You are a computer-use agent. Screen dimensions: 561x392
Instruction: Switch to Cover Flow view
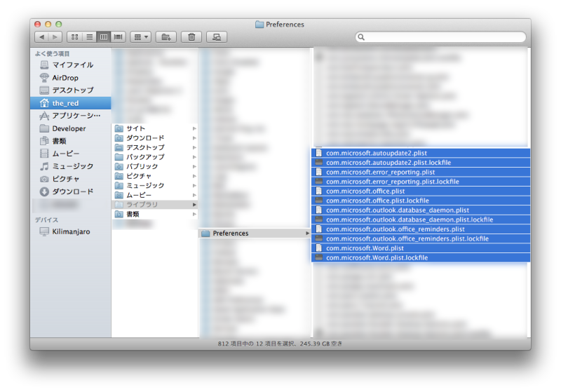(118, 37)
